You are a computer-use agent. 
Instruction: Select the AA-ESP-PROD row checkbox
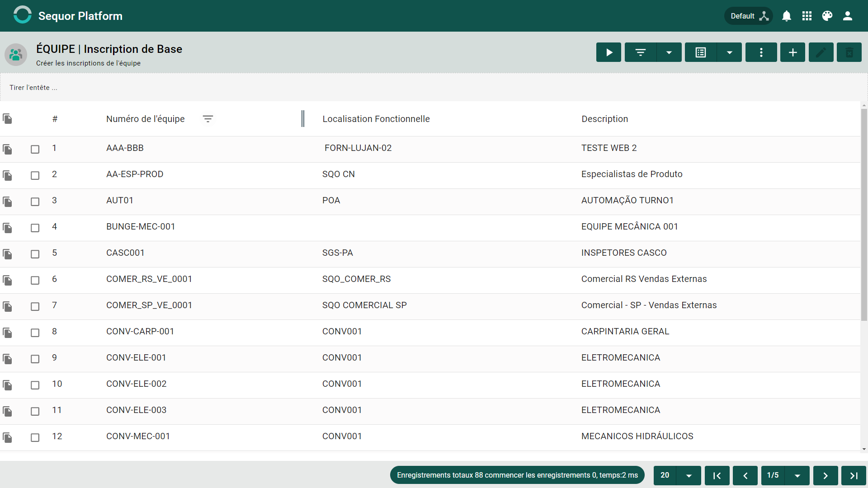[35, 175]
